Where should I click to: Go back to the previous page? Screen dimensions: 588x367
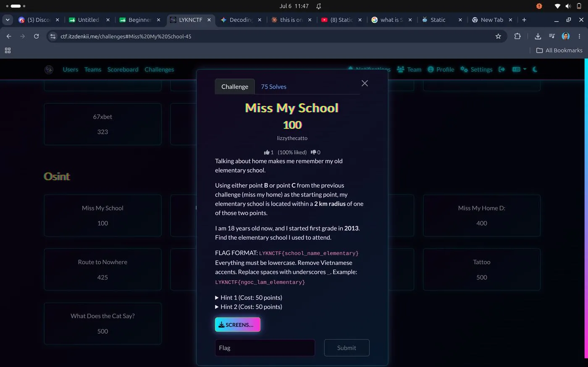(9, 37)
